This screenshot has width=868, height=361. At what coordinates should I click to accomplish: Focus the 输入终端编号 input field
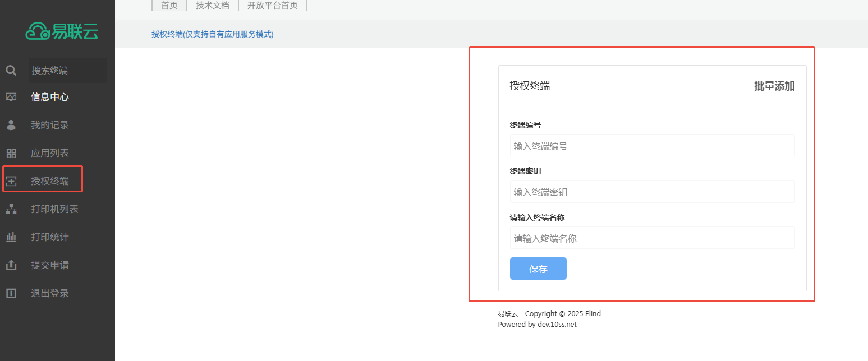[652, 146]
